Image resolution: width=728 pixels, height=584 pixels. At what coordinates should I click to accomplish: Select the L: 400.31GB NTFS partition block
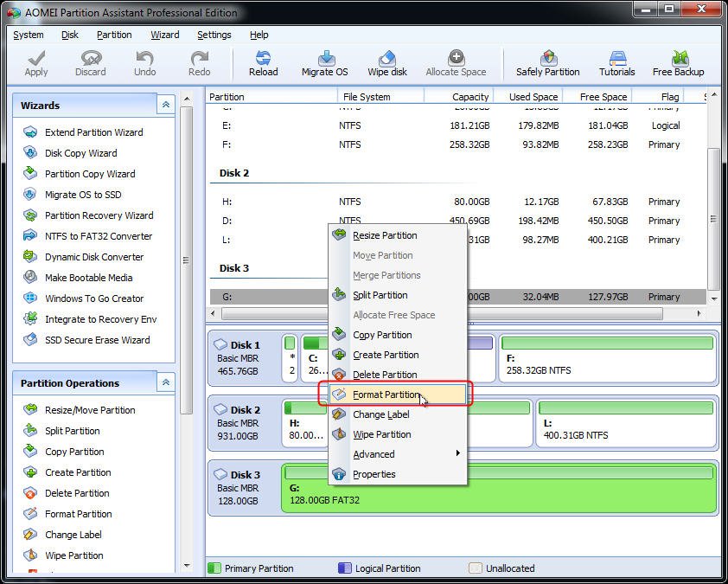click(x=626, y=424)
